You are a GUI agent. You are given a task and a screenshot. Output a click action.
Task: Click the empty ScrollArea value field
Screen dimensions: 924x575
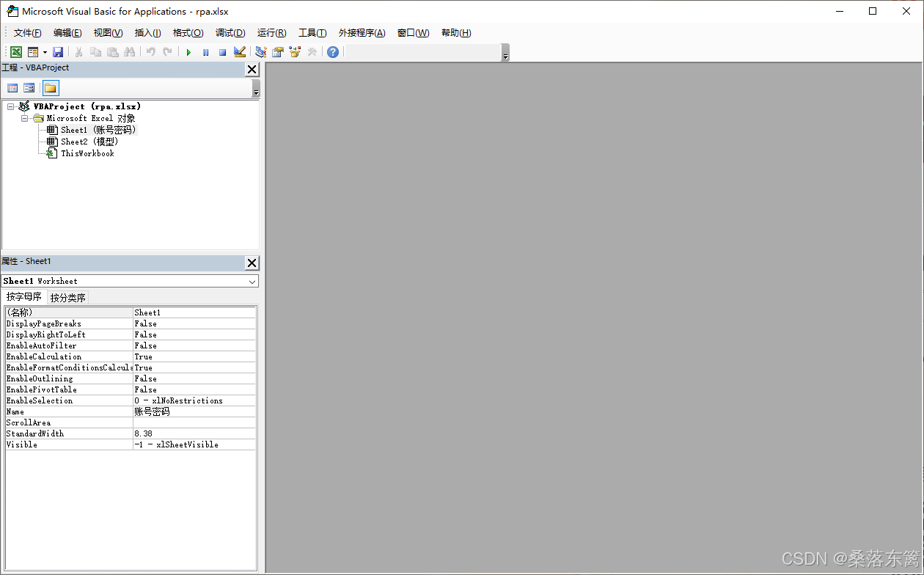(x=194, y=422)
